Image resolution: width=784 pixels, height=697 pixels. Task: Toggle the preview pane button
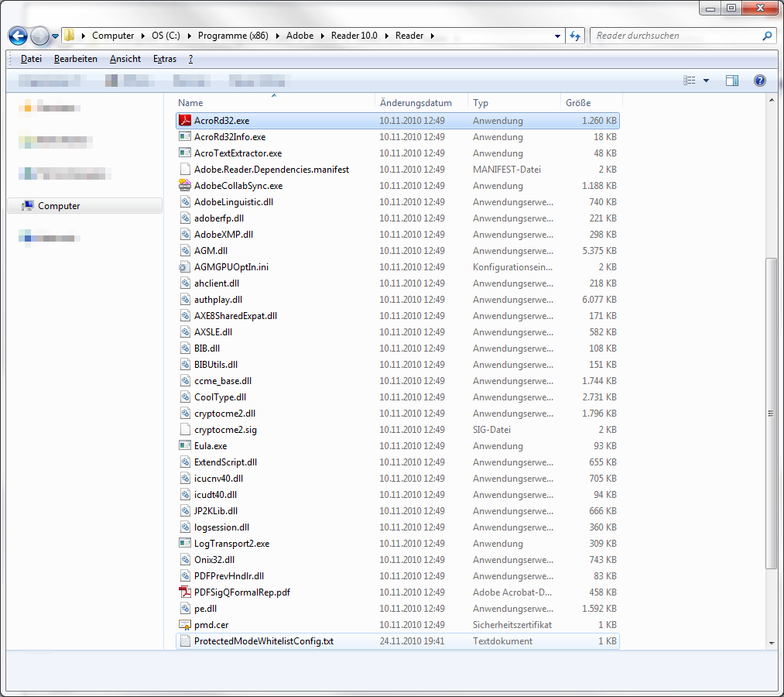(732, 81)
